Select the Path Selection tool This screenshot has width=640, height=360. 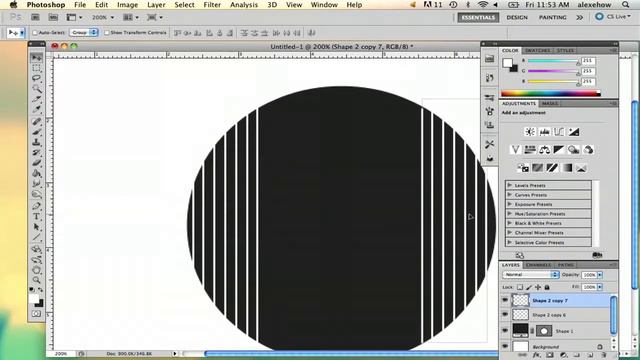pyautogui.click(x=36, y=227)
